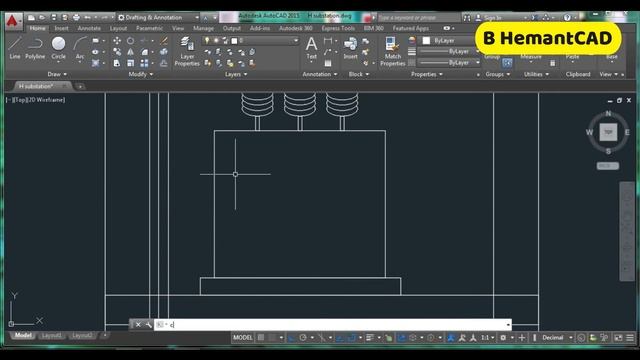Click the Stretch tool icon
This screenshot has height=360, width=640.
click(117, 63)
